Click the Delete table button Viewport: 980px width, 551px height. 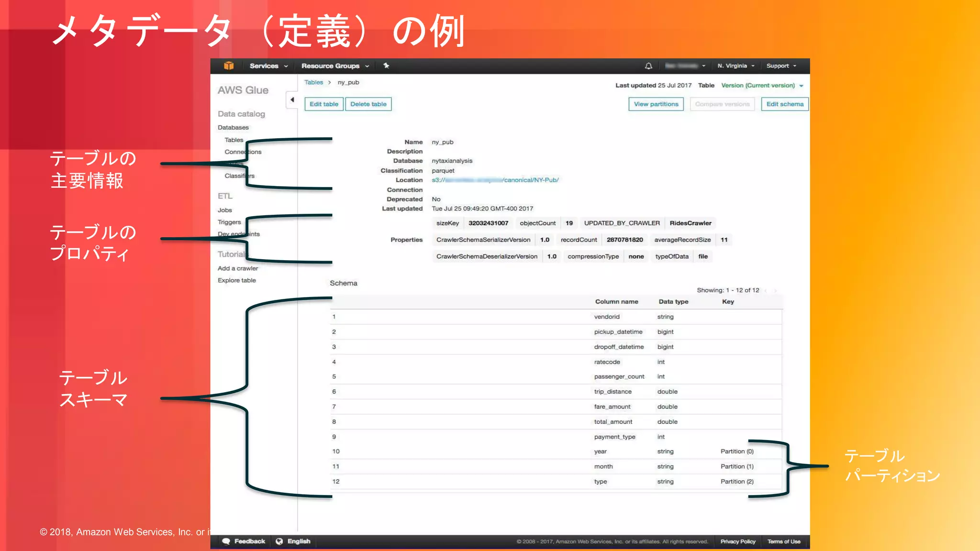(368, 104)
